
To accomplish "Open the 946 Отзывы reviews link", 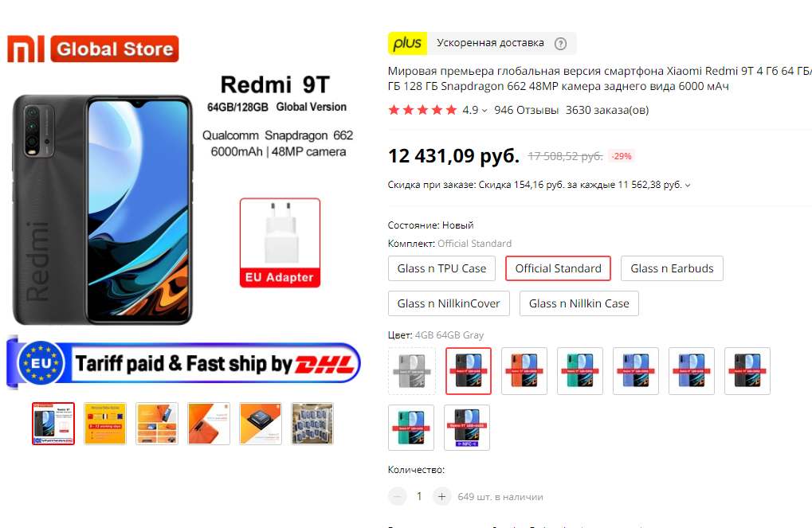I will pyautogui.click(x=526, y=110).
